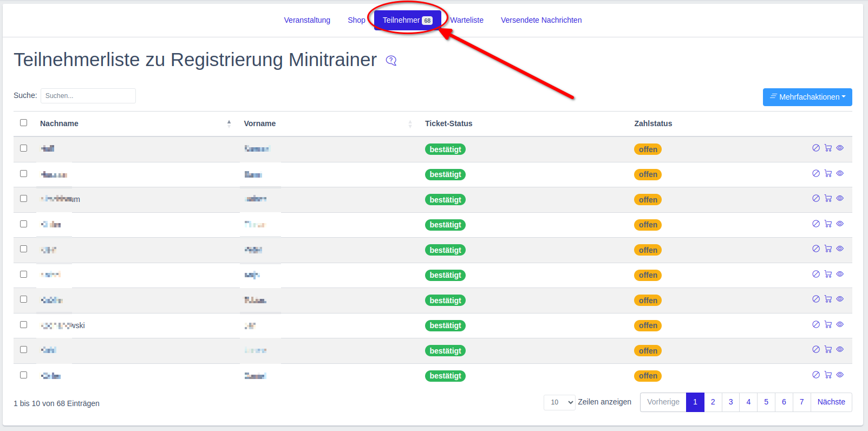Click the cart icon in the seventh row
The width and height of the screenshot is (868, 431).
pyautogui.click(x=828, y=299)
